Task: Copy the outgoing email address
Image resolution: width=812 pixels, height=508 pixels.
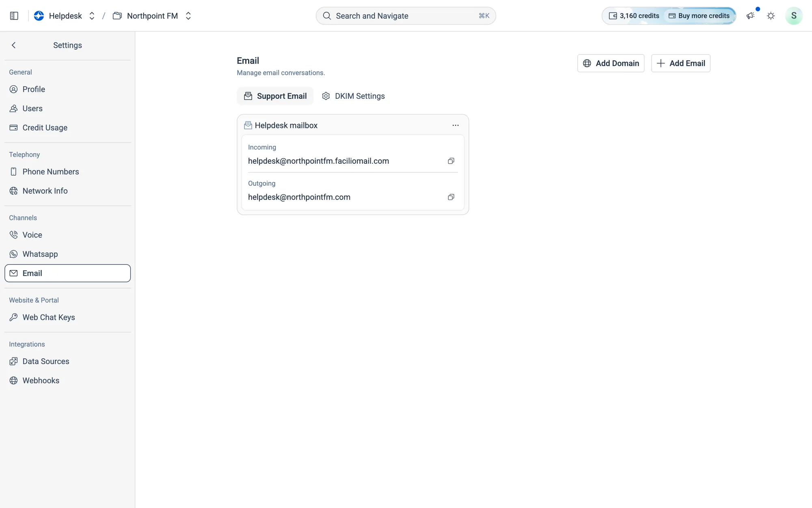Action: coord(451,197)
